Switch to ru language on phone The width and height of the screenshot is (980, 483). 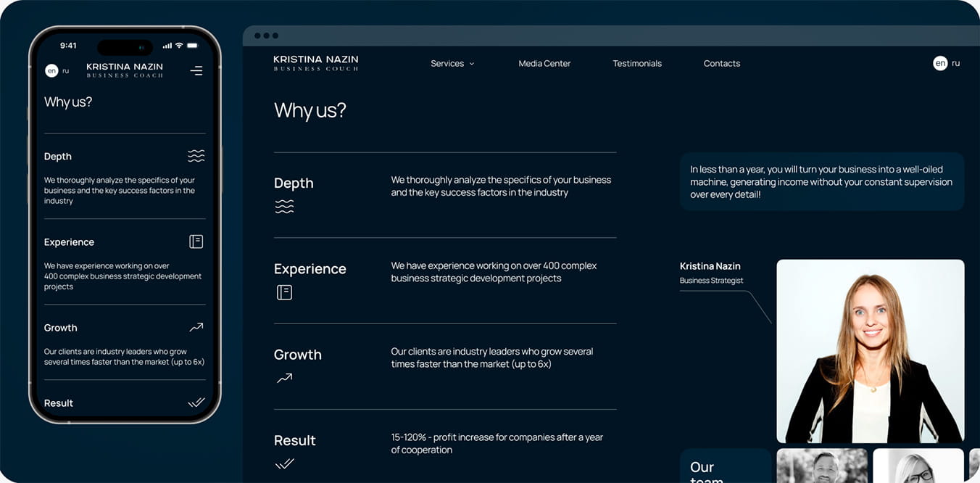tap(65, 71)
